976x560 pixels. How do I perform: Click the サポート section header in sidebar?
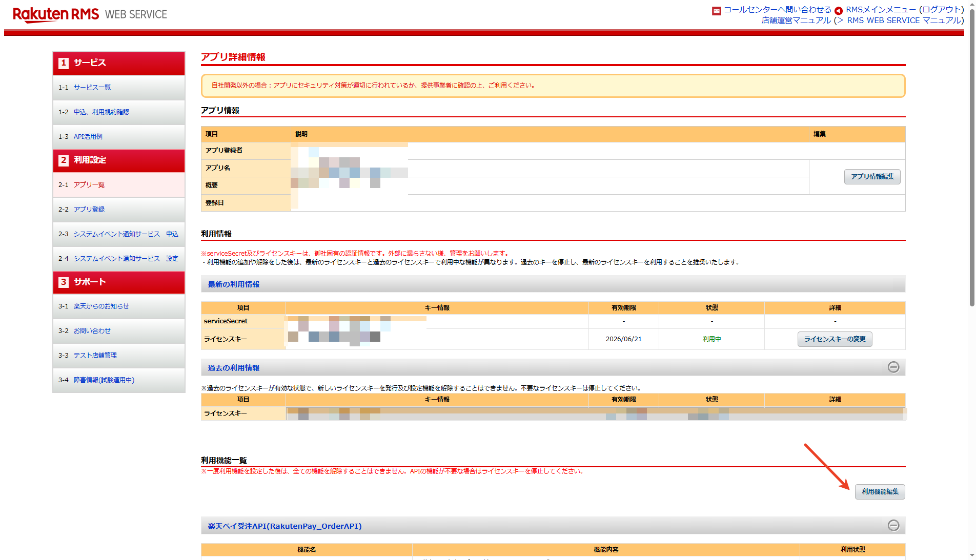[x=119, y=282]
